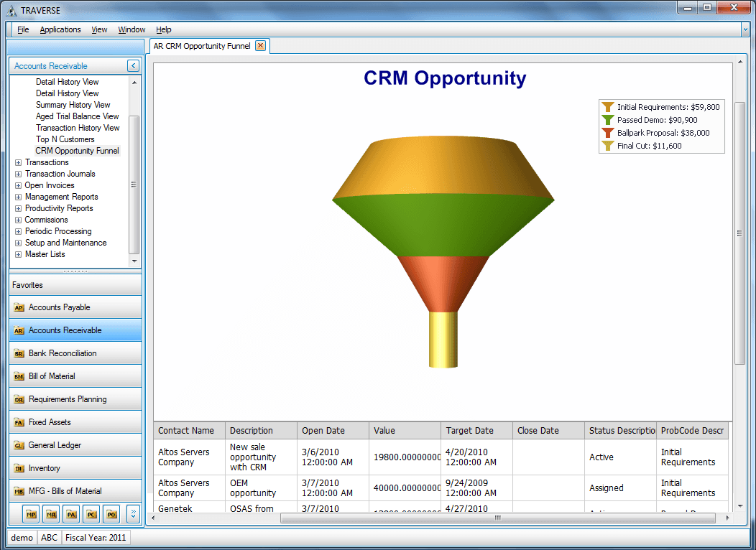Click the Contact Name column header

189,431
